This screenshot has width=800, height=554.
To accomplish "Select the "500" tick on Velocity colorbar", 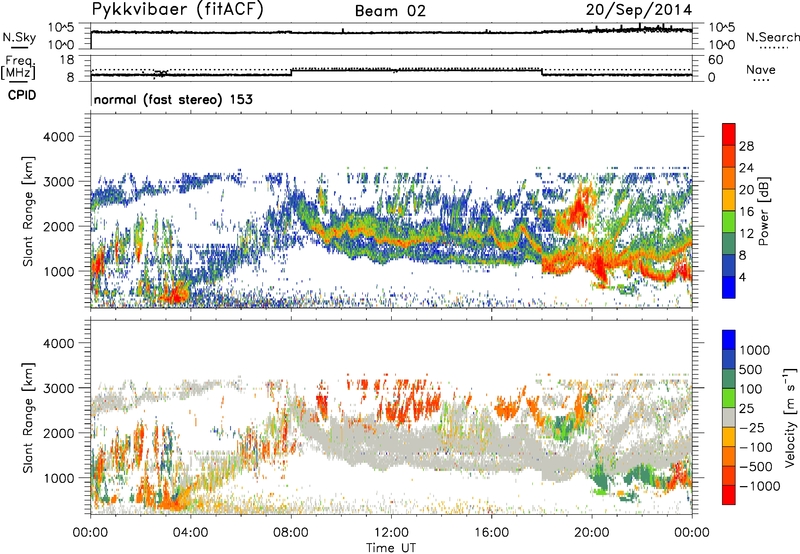I will point(751,370).
